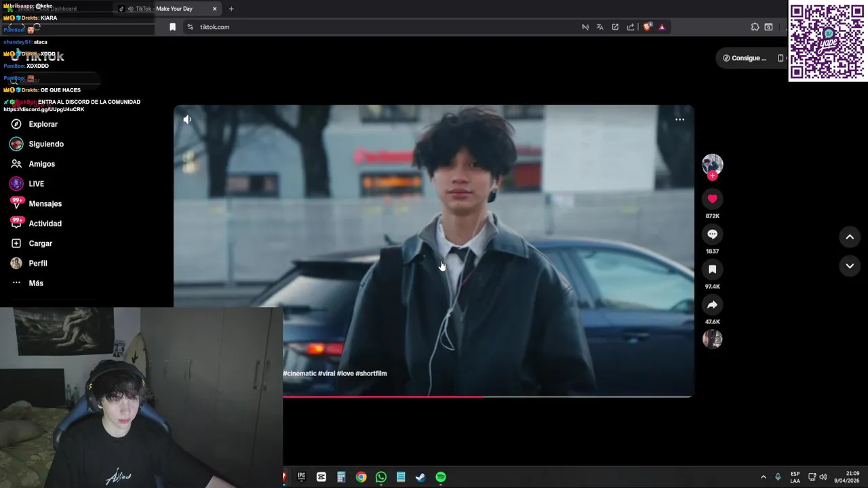This screenshot has height=488, width=868.
Task: Click the open-in-app icon in the address bar
Action: tap(615, 27)
